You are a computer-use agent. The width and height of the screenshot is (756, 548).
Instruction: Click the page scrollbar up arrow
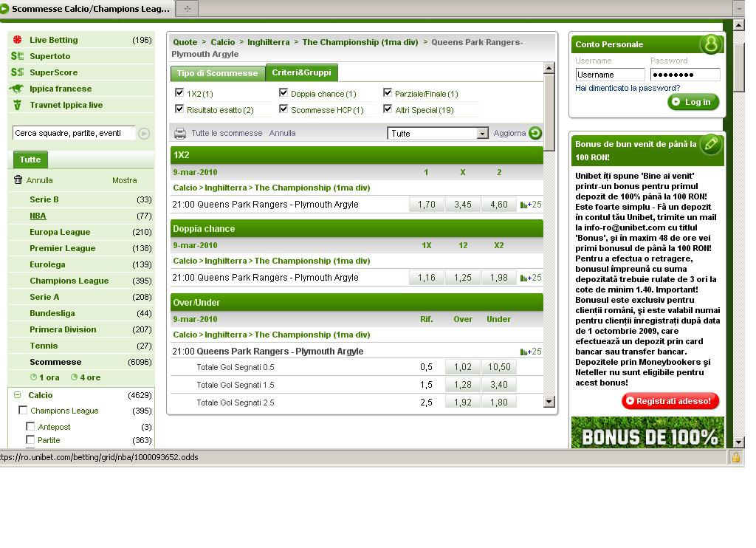tap(738, 24)
